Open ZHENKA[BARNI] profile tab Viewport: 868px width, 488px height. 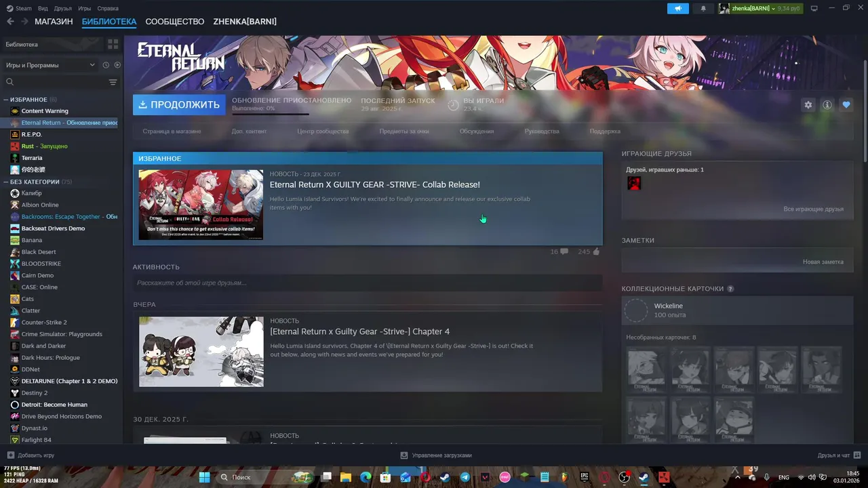245,22
